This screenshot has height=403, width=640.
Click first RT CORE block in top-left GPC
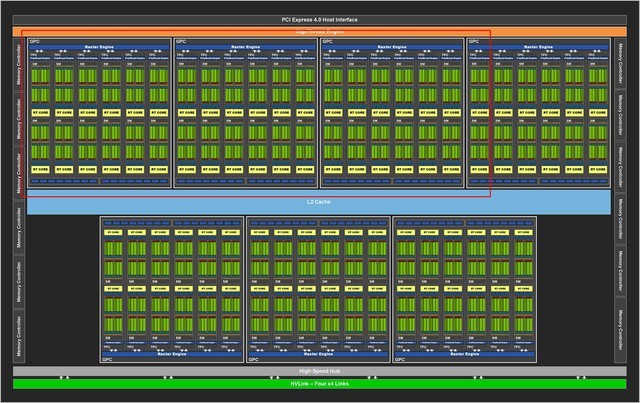tap(40, 113)
